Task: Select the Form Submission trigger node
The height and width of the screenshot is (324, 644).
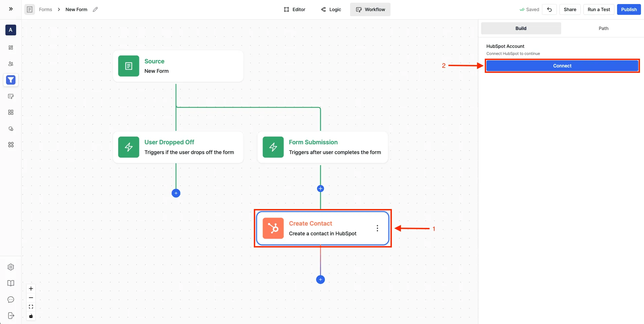Action: [323, 147]
